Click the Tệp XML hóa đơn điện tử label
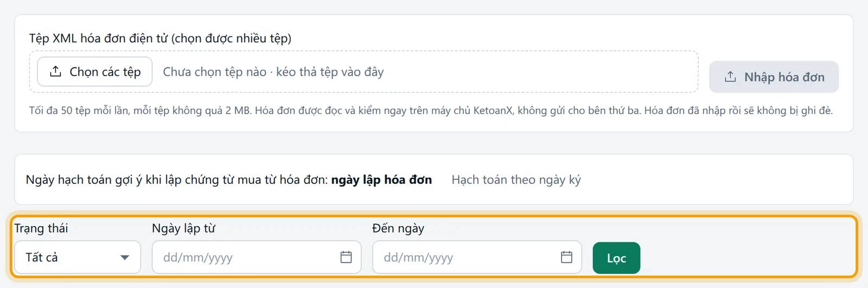 (x=160, y=39)
